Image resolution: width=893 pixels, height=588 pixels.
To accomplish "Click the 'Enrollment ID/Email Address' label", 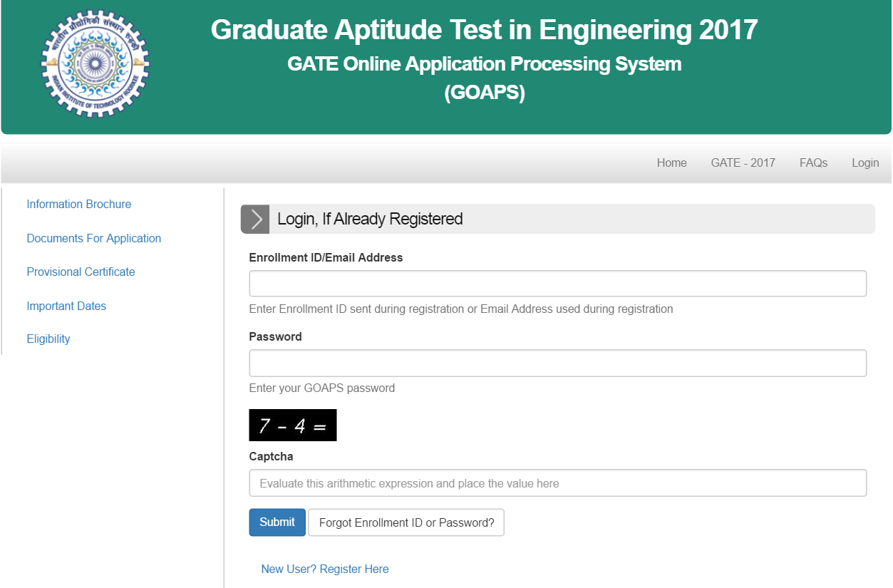I will (x=326, y=257).
